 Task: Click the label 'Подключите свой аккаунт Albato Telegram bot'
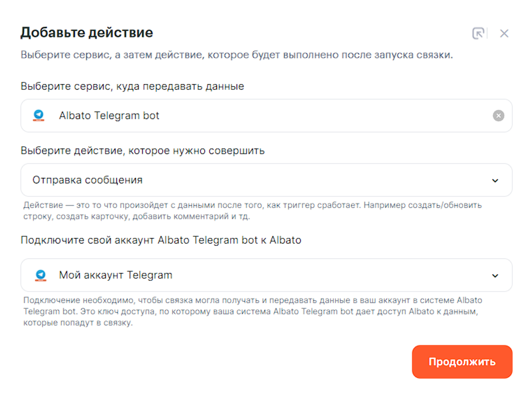(x=161, y=240)
